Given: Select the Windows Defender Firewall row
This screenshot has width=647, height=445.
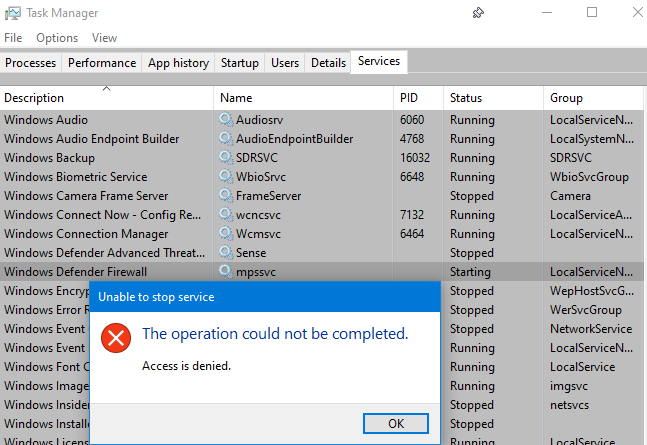Looking at the screenshot, I should point(100,272).
